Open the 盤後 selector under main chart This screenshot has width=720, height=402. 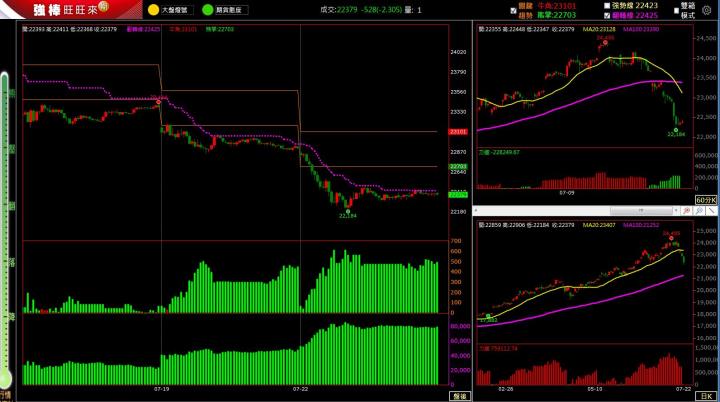[459, 395]
